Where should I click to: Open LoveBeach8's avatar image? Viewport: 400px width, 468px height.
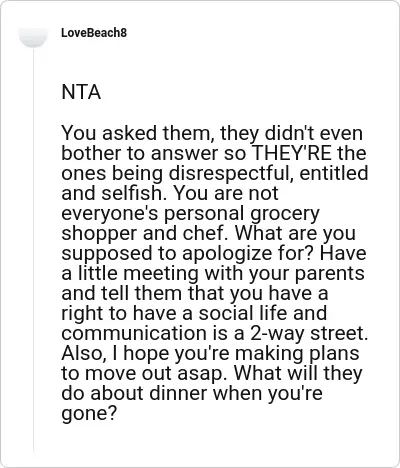click(33, 37)
